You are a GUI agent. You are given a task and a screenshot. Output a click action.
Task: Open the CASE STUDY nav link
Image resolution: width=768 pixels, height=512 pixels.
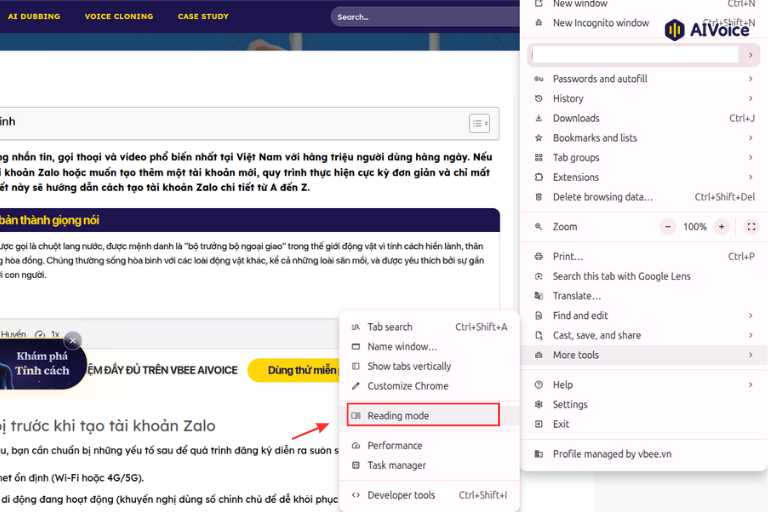[203, 16]
